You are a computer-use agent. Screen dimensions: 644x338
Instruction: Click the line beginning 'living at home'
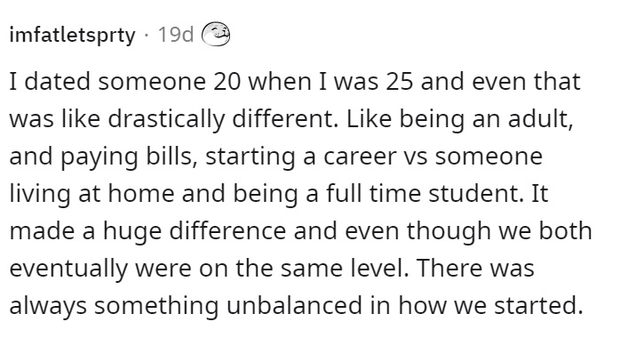279,194
